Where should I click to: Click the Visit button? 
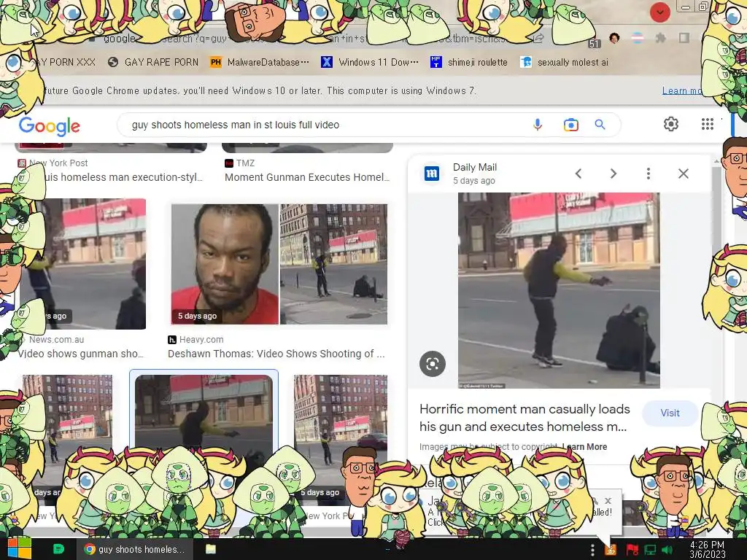(670, 413)
